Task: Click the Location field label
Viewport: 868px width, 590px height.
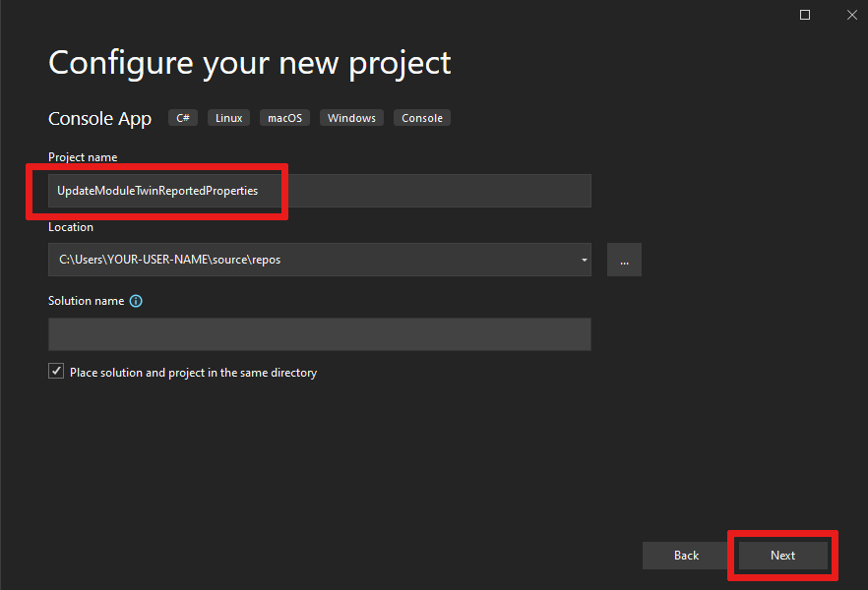Action: click(71, 227)
